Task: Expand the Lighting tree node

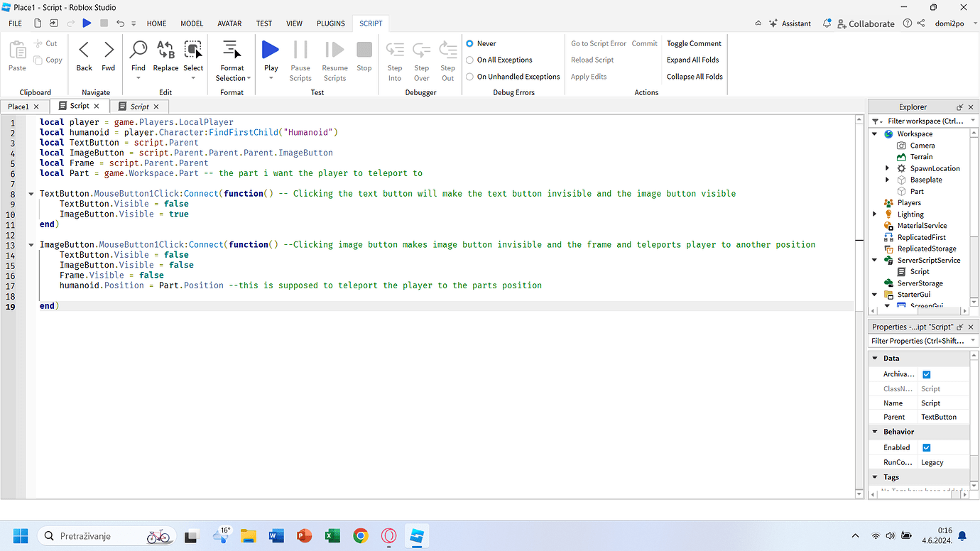Action: pos(876,214)
